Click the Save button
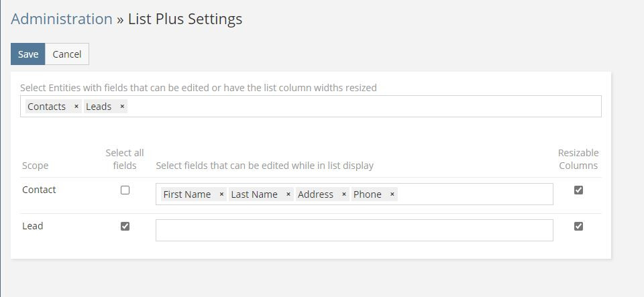The image size is (644, 297). click(x=28, y=54)
